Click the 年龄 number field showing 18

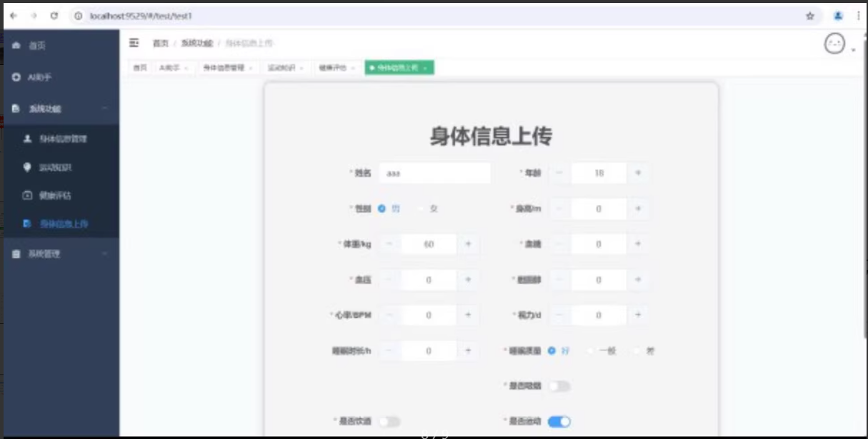pyautogui.click(x=599, y=173)
